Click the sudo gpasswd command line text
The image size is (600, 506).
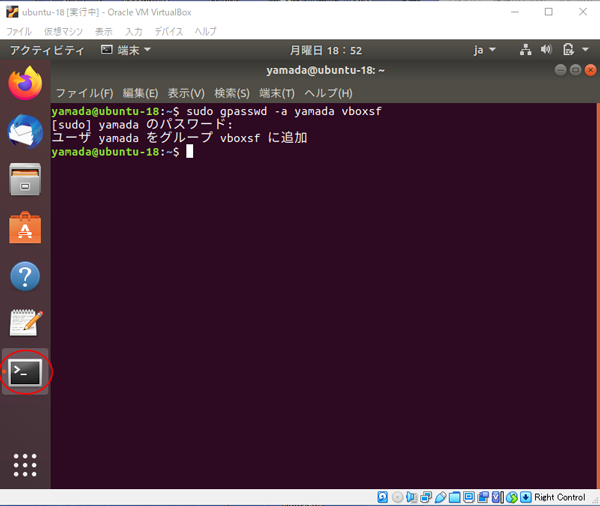[284, 111]
